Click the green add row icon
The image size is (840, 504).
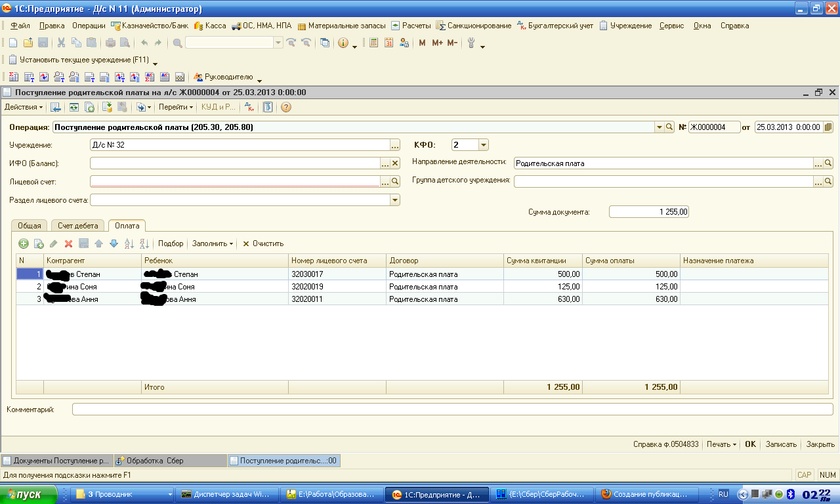point(24,243)
